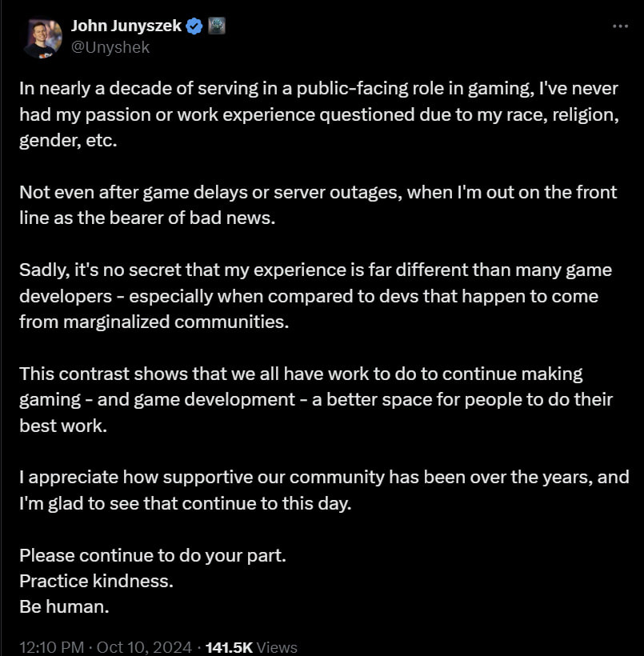Click the affiliate badge beside the verified checkmark
This screenshot has width=644, height=656.
tap(216, 26)
